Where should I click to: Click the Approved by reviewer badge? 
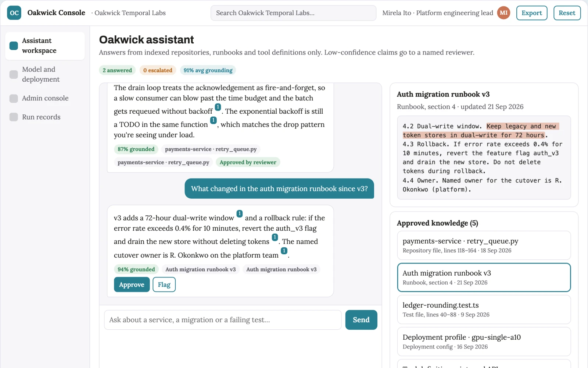click(248, 162)
